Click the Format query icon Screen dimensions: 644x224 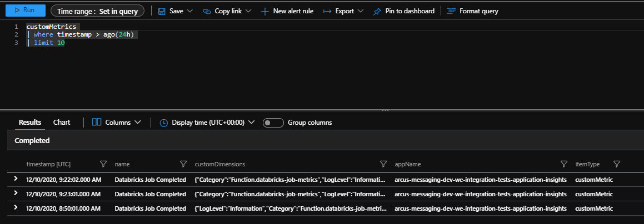click(451, 11)
